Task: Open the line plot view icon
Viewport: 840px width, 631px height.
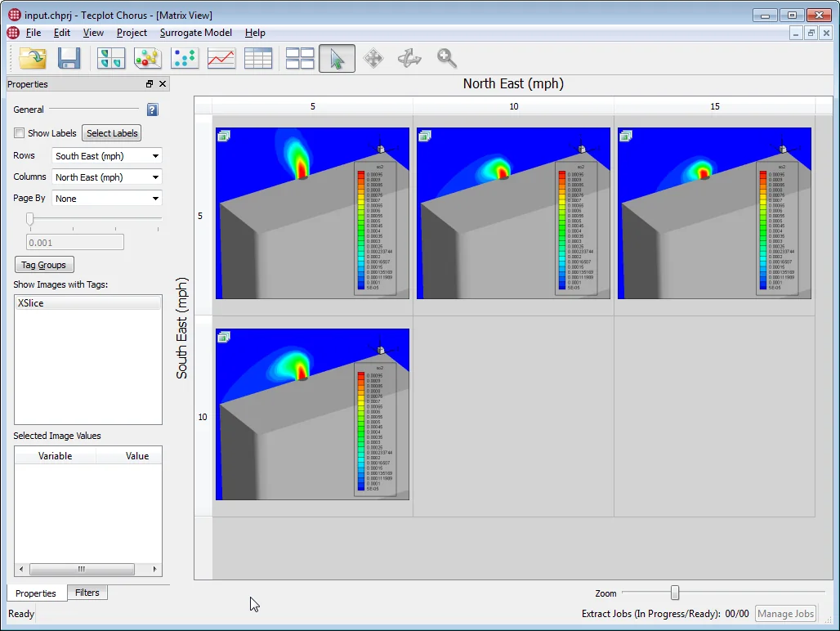Action: pyautogui.click(x=221, y=58)
